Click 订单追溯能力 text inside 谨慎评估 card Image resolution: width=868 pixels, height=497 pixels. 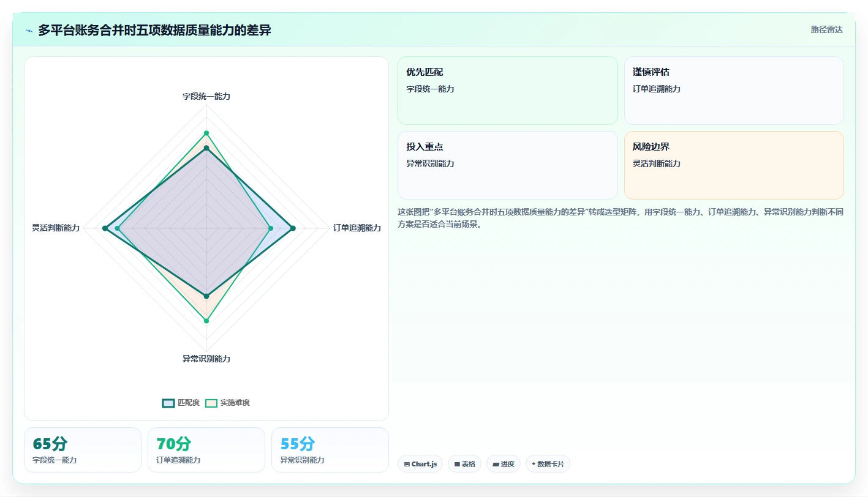pyautogui.click(x=657, y=89)
